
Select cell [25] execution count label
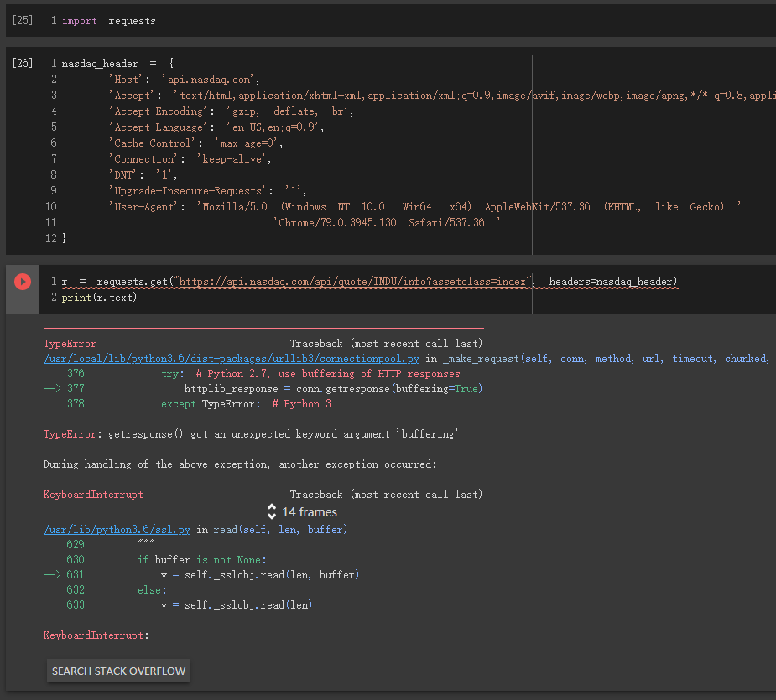(23, 20)
